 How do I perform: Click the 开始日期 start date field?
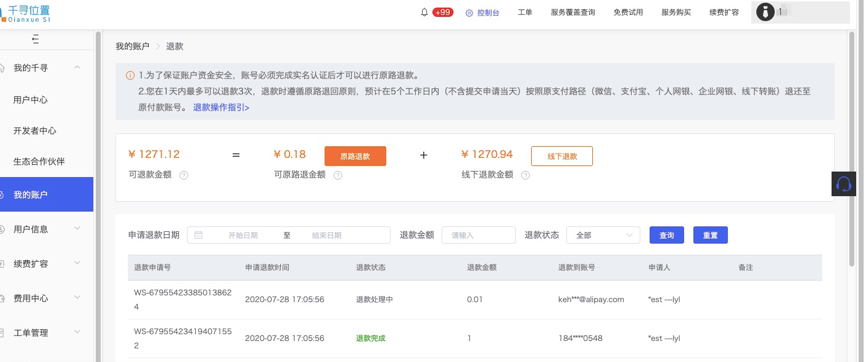[x=243, y=235]
